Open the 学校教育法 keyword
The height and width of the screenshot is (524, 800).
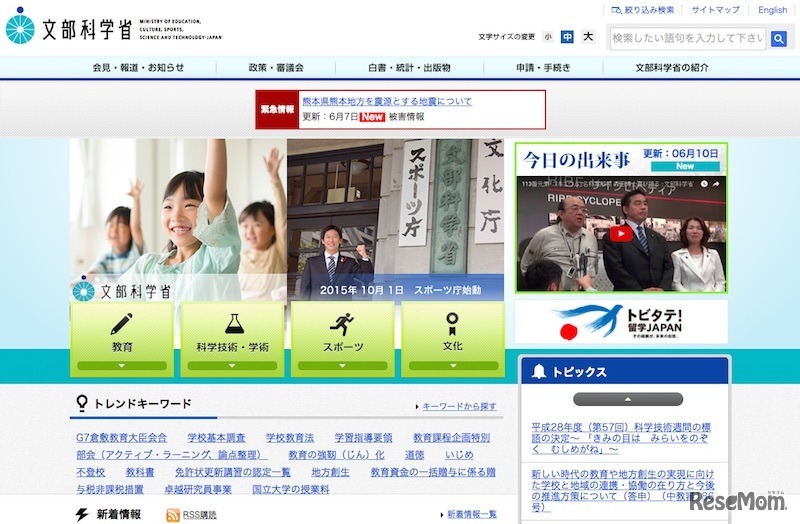[290, 438]
